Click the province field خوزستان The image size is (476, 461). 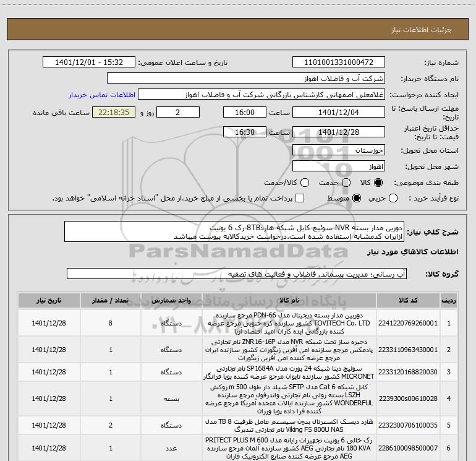click(339, 150)
